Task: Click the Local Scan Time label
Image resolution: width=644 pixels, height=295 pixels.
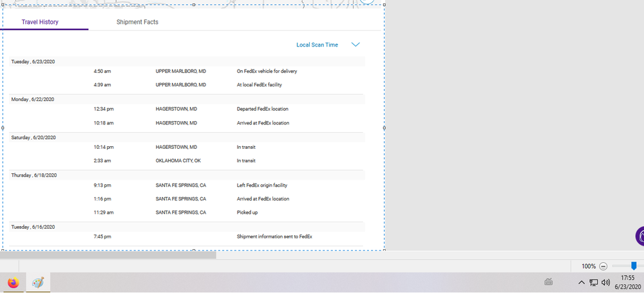Action: click(317, 45)
